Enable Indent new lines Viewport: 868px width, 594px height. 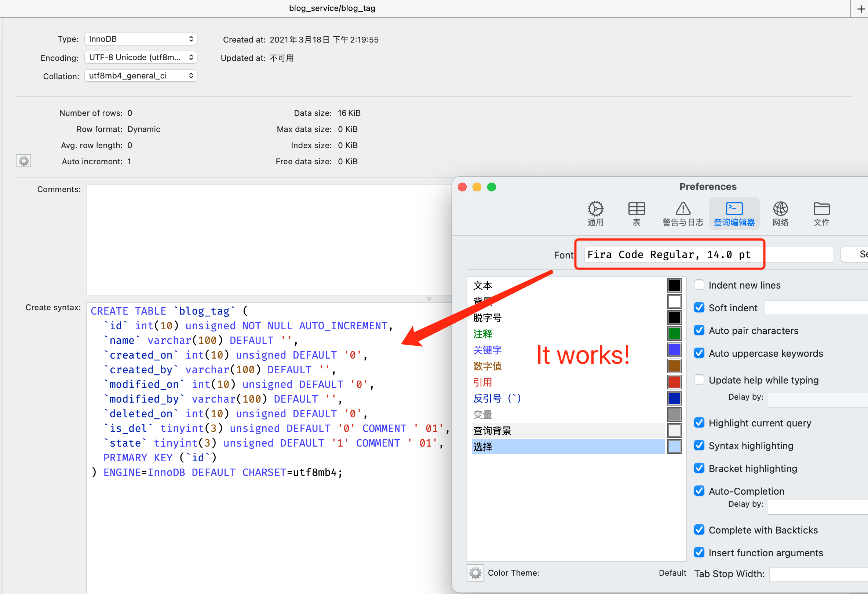[x=699, y=284]
